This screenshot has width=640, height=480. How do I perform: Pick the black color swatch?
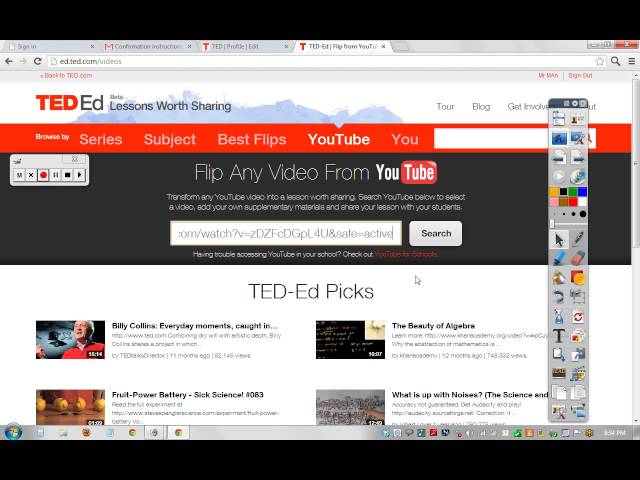pyautogui.click(x=564, y=191)
